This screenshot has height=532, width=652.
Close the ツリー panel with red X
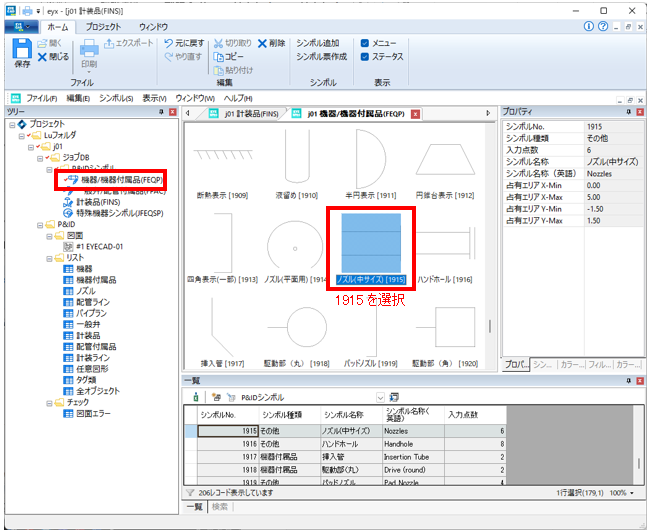[x=173, y=112]
